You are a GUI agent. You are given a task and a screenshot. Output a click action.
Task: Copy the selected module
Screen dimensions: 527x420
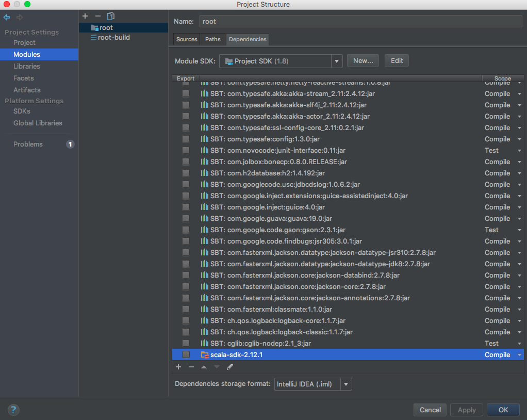coord(110,16)
